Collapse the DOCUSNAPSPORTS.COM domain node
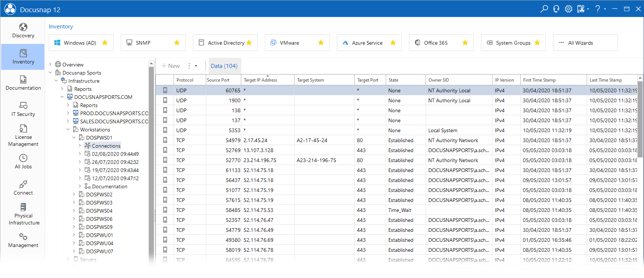Image resolution: width=644 pixels, height=278 pixels. 62,97
